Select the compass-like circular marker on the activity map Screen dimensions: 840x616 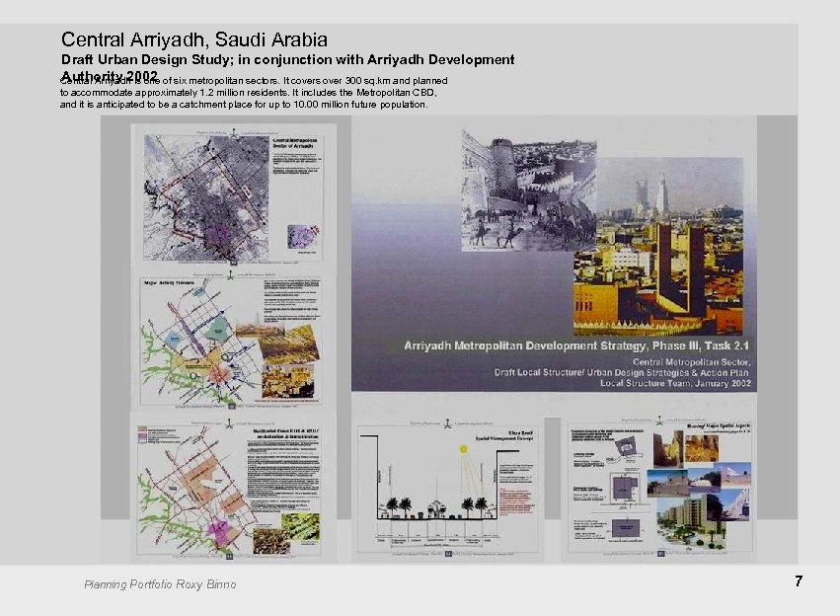point(224,354)
